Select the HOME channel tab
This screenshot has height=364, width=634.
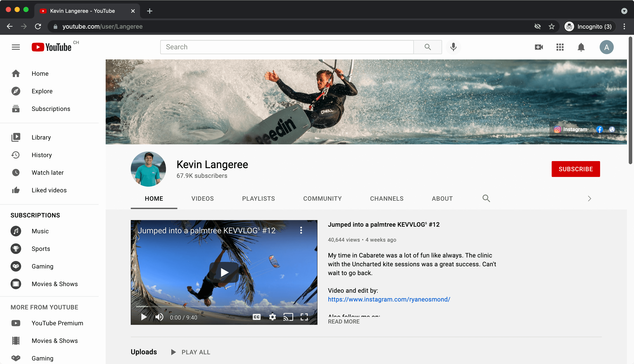tap(154, 199)
